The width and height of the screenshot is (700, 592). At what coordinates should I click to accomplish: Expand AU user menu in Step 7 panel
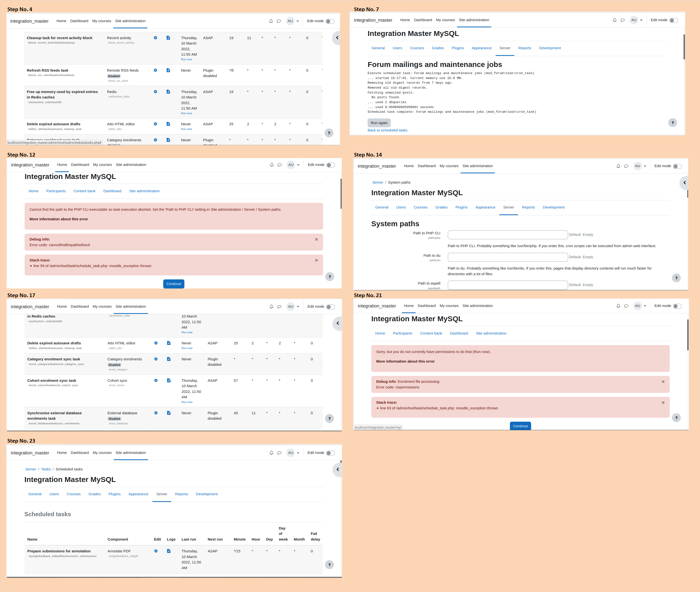coord(636,20)
